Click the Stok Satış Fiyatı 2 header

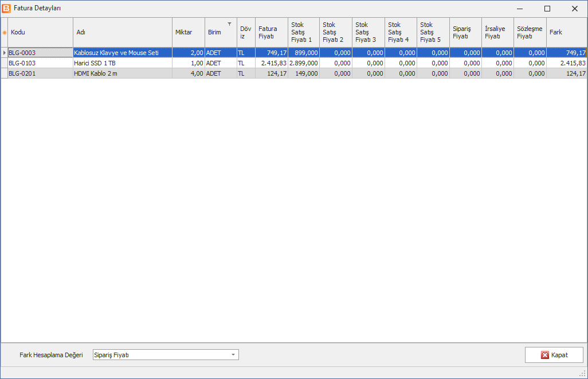pyautogui.click(x=336, y=32)
